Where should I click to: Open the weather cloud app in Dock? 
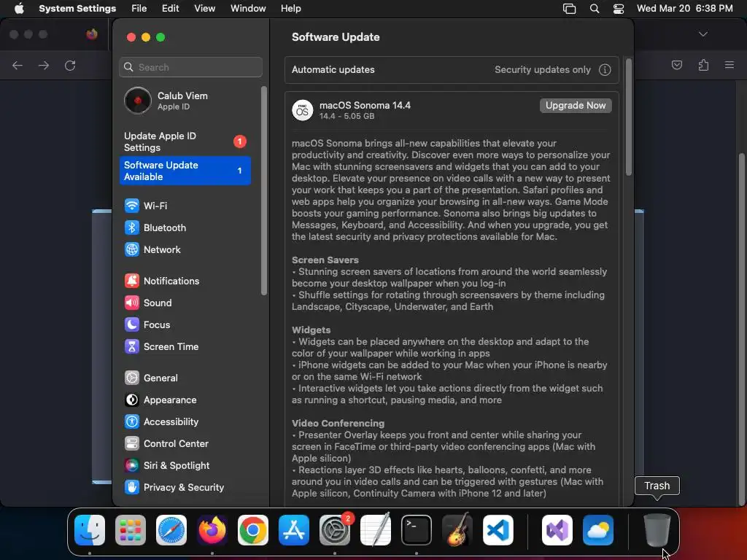click(x=598, y=530)
